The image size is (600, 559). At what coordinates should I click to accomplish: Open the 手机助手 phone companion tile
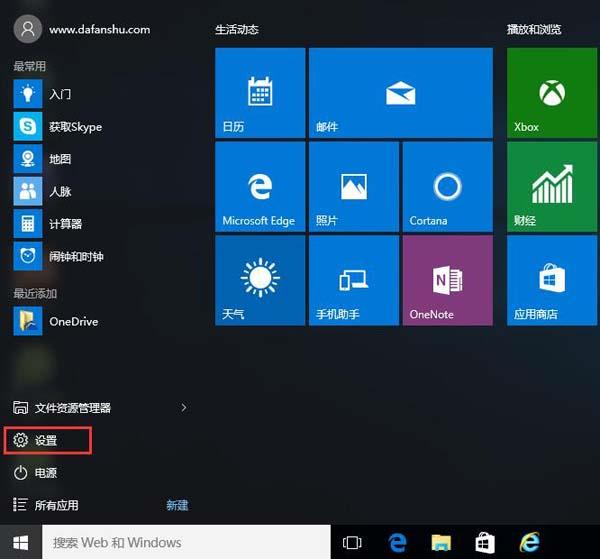[x=354, y=280]
